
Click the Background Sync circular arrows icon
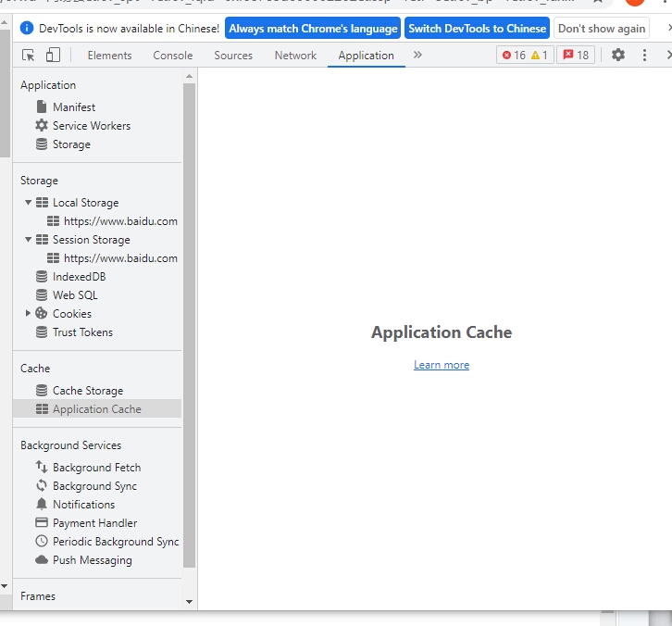42,485
